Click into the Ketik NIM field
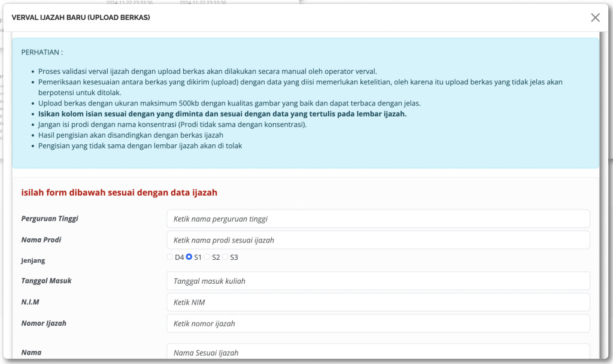Viewport: 613px width, 364px height. 378,302
